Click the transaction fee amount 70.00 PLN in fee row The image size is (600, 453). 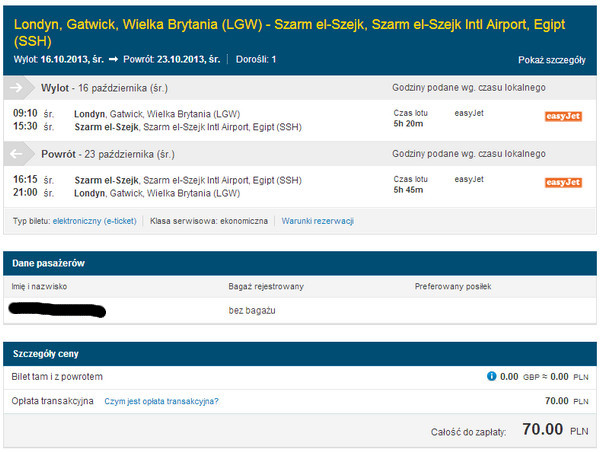[x=567, y=401]
